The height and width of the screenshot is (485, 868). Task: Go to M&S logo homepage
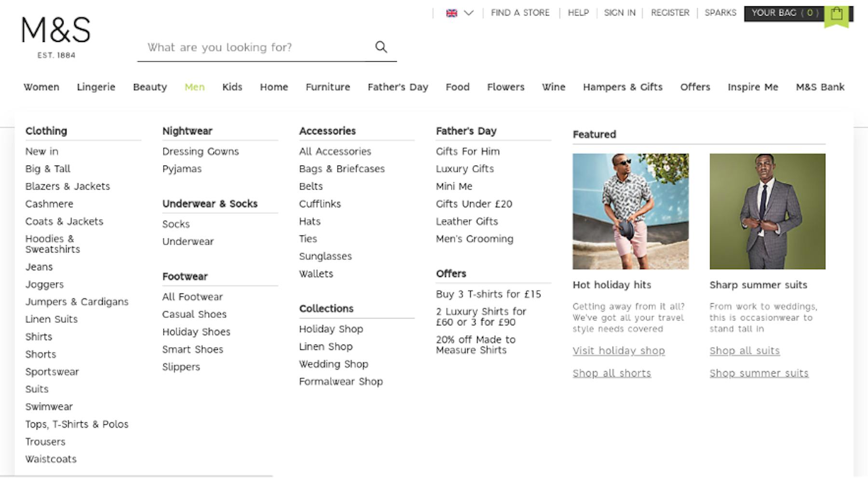[x=56, y=38]
